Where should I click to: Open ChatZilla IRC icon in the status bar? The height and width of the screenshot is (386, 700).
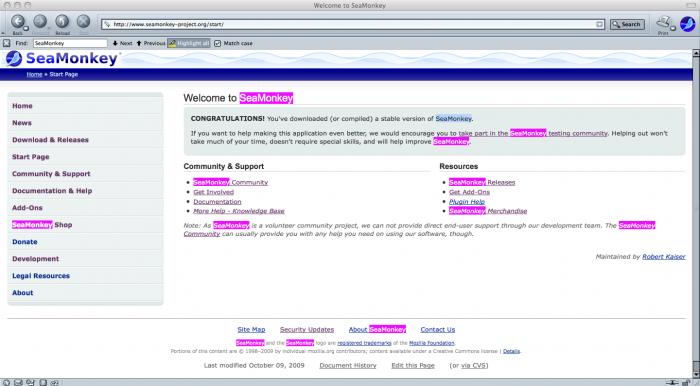point(54,382)
